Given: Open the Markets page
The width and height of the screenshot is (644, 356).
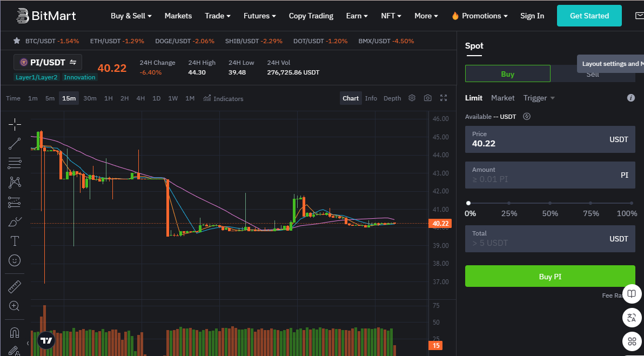Looking at the screenshot, I should pyautogui.click(x=178, y=16).
